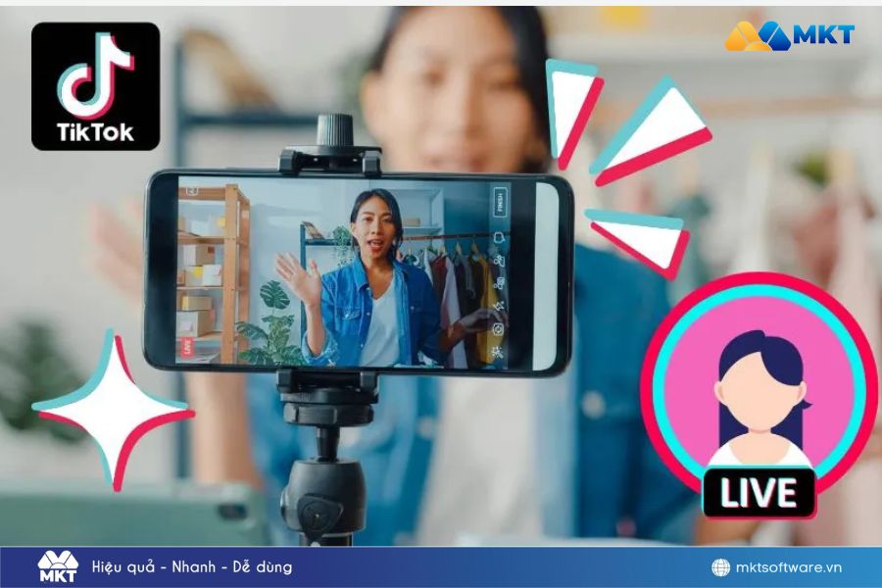Select the effects icon in the livestream toolbar
This screenshot has height=588, width=882.
498,304
